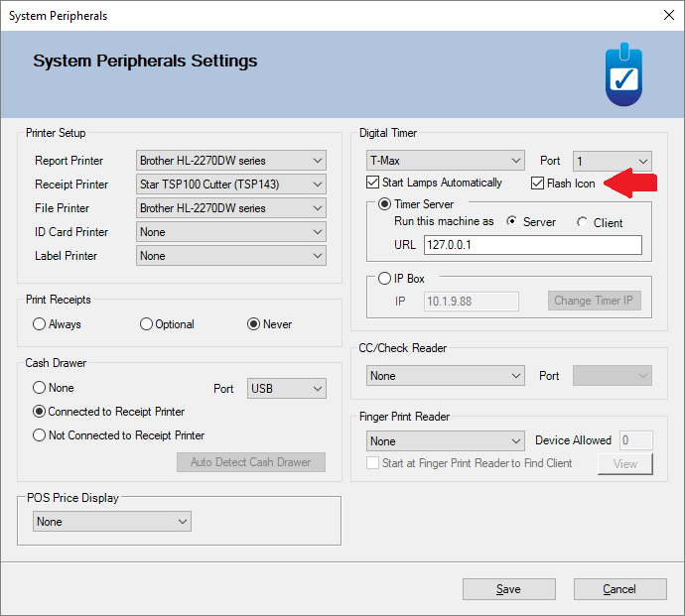
Task: Click the System Peripherals Settings heading
Action: click(x=145, y=61)
